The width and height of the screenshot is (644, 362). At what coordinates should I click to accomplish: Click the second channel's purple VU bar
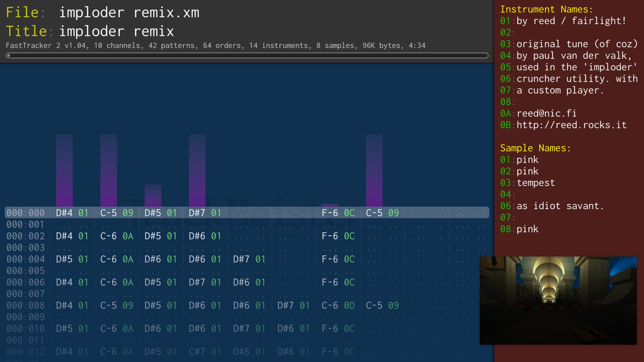click(109, 170)
